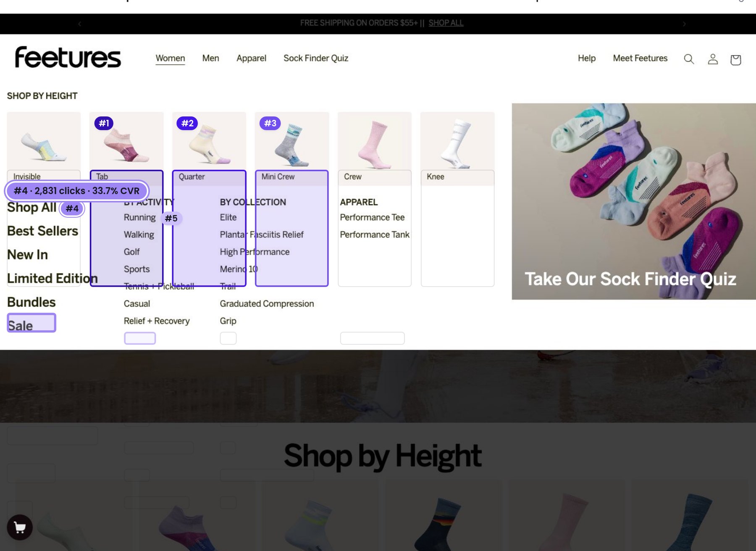Open the Men menu

(210, 58)
